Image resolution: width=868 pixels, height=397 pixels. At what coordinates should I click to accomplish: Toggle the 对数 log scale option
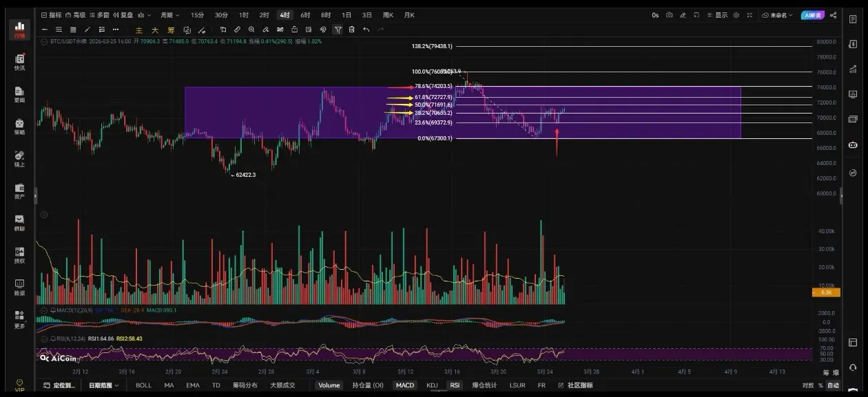[x=807, y=385]
